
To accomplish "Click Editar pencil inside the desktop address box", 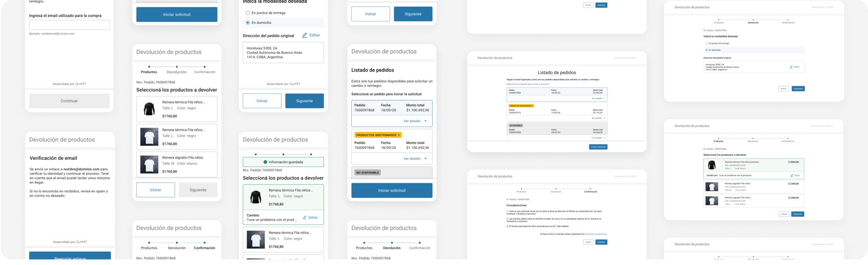I will coord(791,67).
